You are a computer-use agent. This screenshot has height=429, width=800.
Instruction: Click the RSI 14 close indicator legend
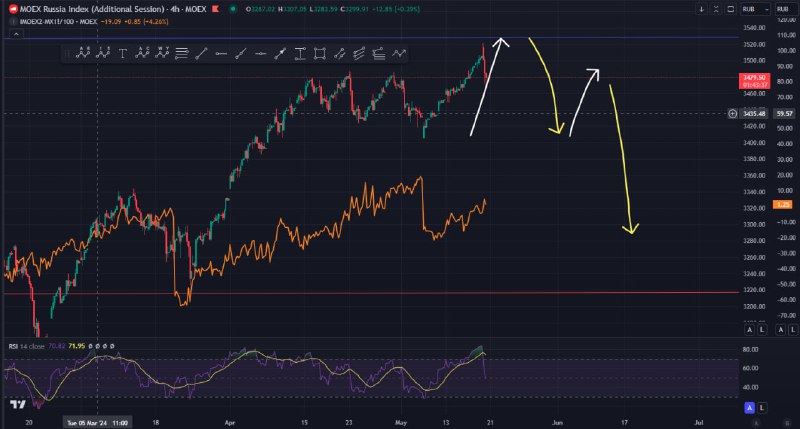point(27,346)
